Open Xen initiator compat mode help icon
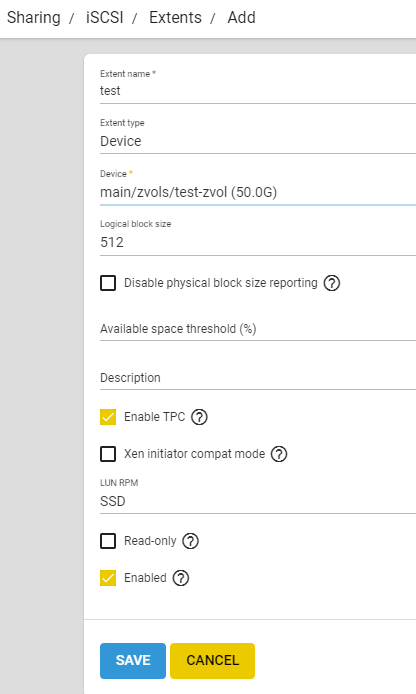416x694 pixels. tap(279, 454)
